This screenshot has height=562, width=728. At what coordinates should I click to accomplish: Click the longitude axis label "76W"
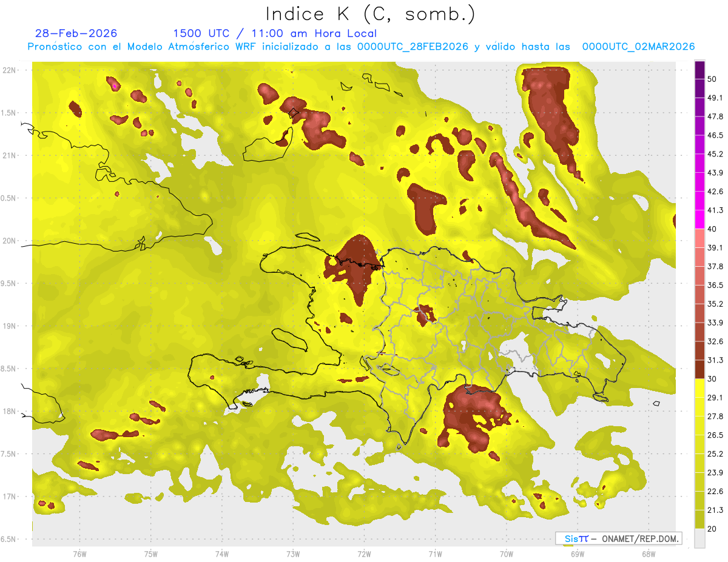[x=79, y=554]
